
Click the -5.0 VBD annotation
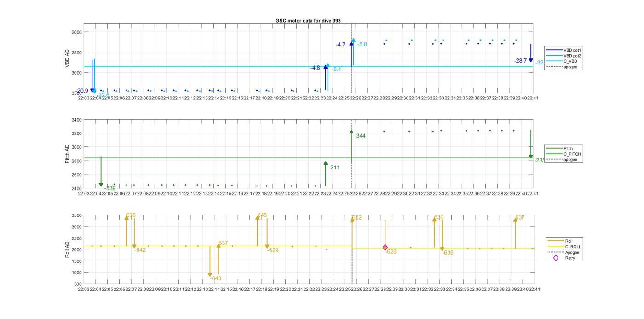[362, 45]
